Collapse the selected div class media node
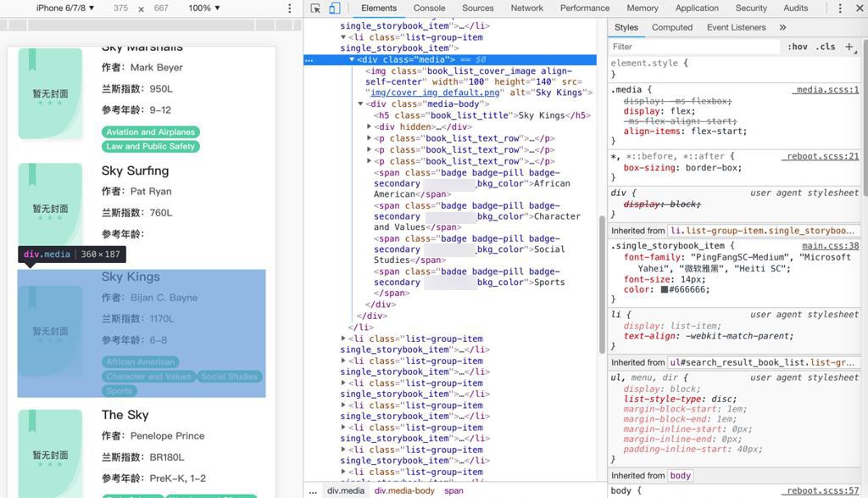868x498 pixels. 352,60
